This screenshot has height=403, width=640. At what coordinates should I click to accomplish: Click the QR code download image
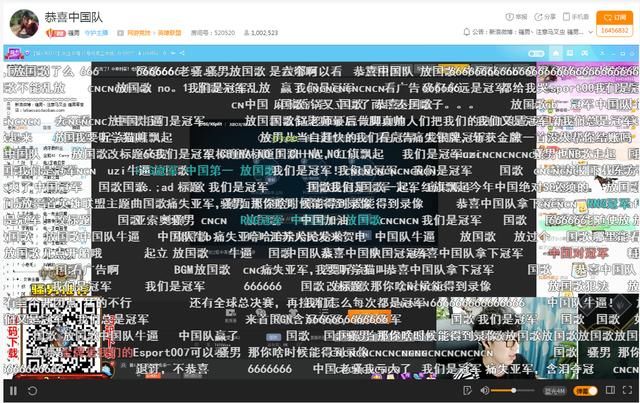click(x=61, y=338)
